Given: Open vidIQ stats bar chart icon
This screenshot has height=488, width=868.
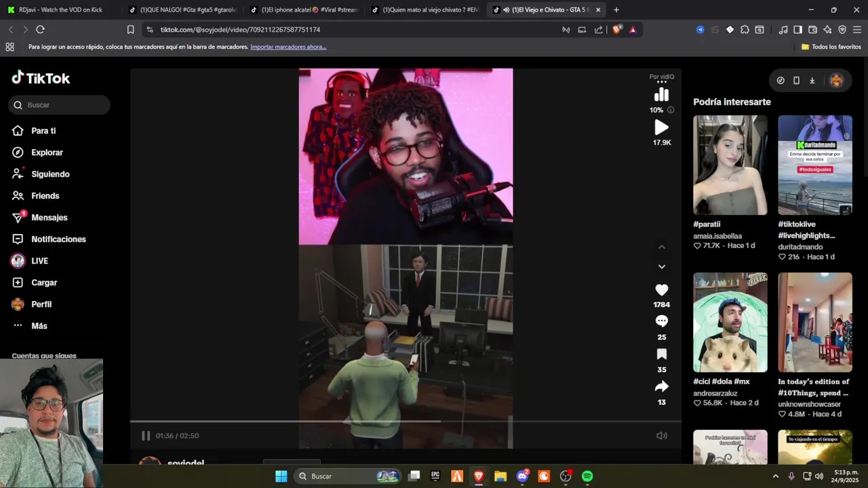Looking at the screenshot, I should point(662,95).
